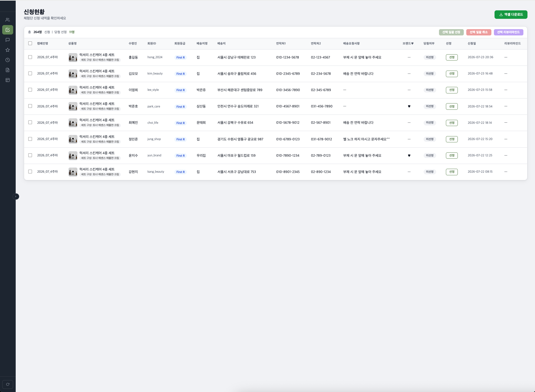535x392 pixels.
Task: Toggle the select-all header checkbox
Action: [x=30, y=43]
